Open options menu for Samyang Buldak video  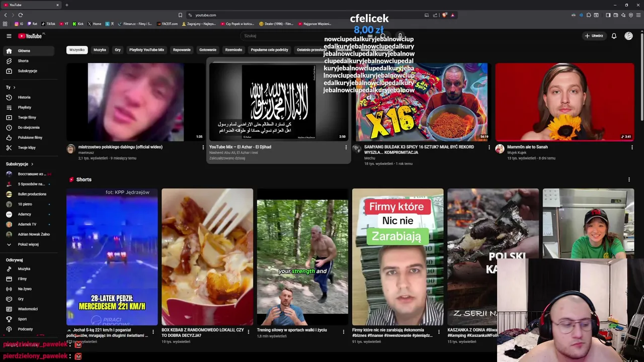[x=489, y=147]
